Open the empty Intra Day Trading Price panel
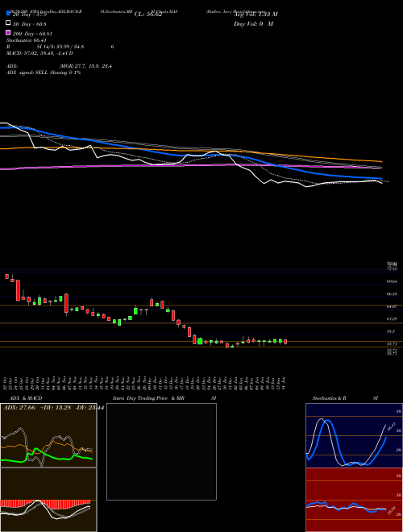The image size is (403, 532). coord(161,451)
